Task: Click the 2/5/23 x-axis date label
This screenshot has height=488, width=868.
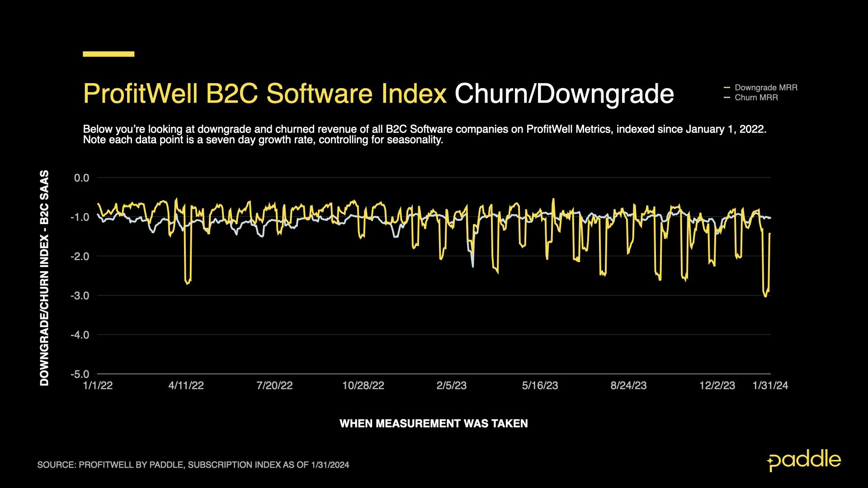Action: 451,385
